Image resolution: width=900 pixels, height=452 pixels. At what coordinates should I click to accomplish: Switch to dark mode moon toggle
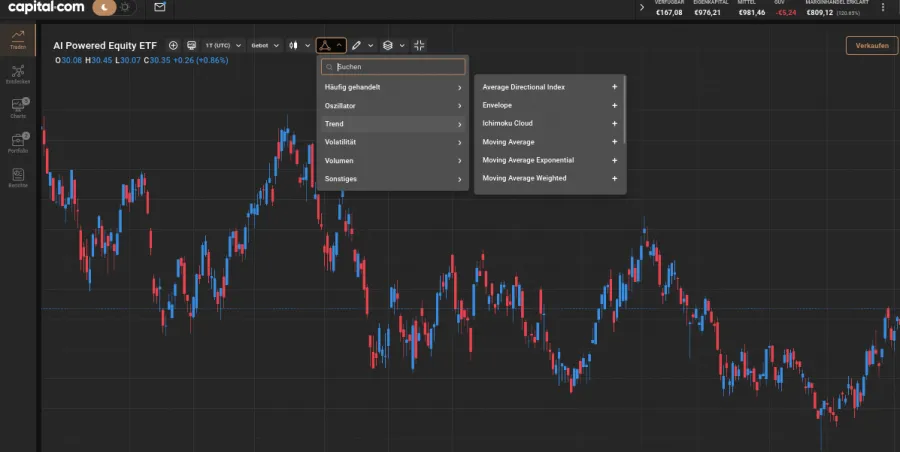106,7
